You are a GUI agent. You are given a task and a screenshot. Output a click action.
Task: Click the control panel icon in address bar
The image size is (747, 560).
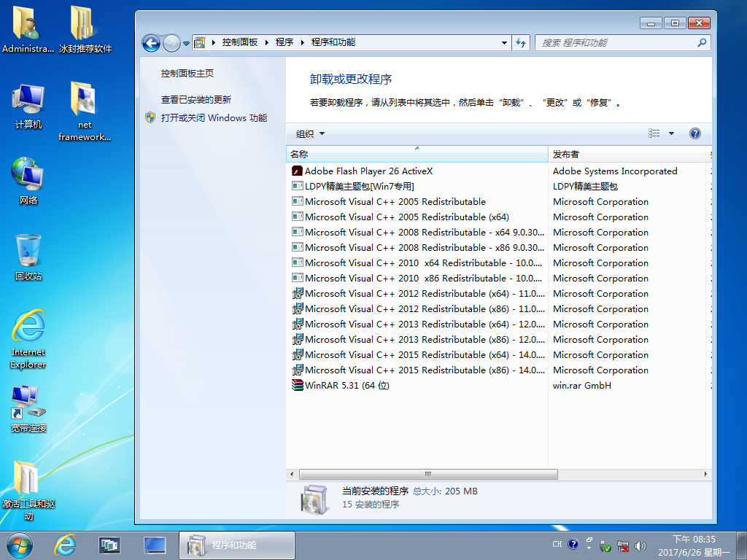[200, 43]
